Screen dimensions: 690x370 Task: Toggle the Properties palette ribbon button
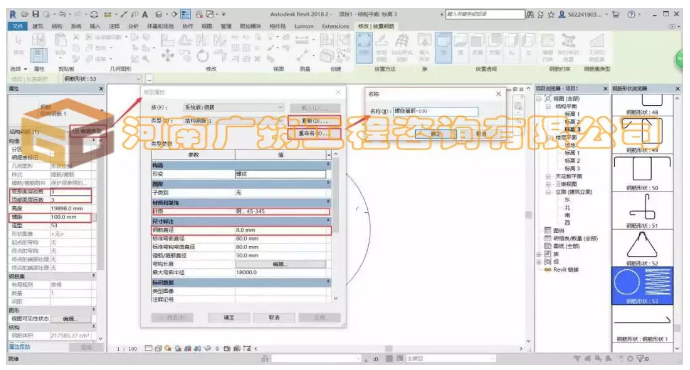coord(39,56)
